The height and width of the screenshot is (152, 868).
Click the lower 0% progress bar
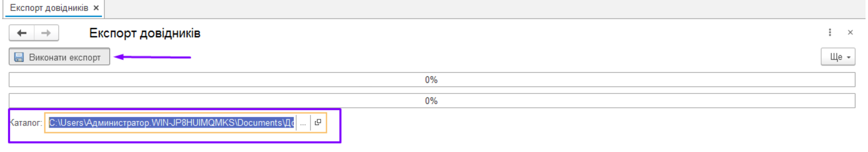point(432,101)
